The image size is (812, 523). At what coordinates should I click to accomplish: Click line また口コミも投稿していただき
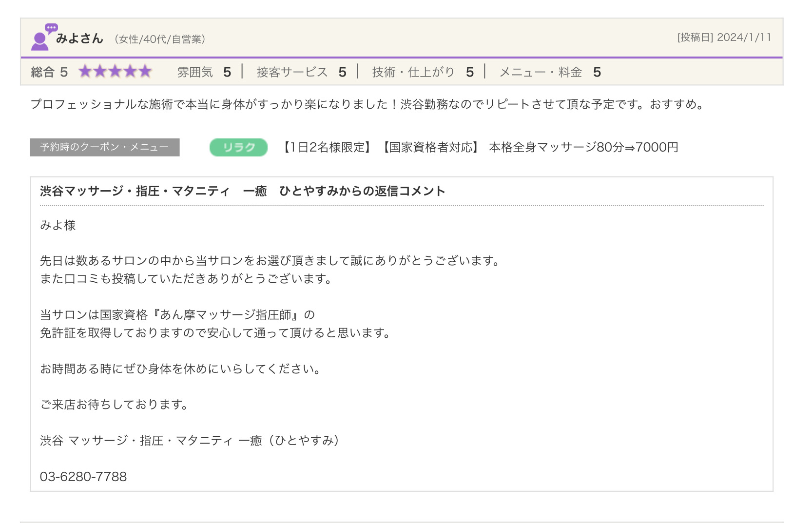pyautogui.click(x=186, y=279)
